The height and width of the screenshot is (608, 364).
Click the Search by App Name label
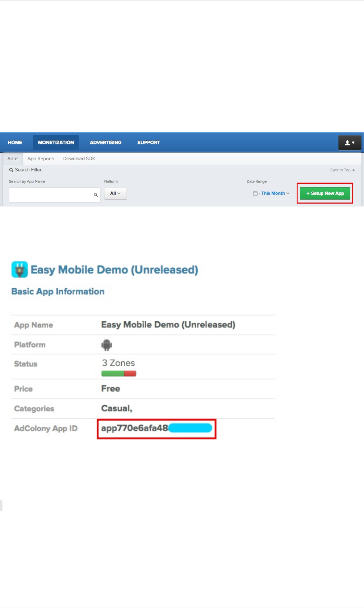27,181
